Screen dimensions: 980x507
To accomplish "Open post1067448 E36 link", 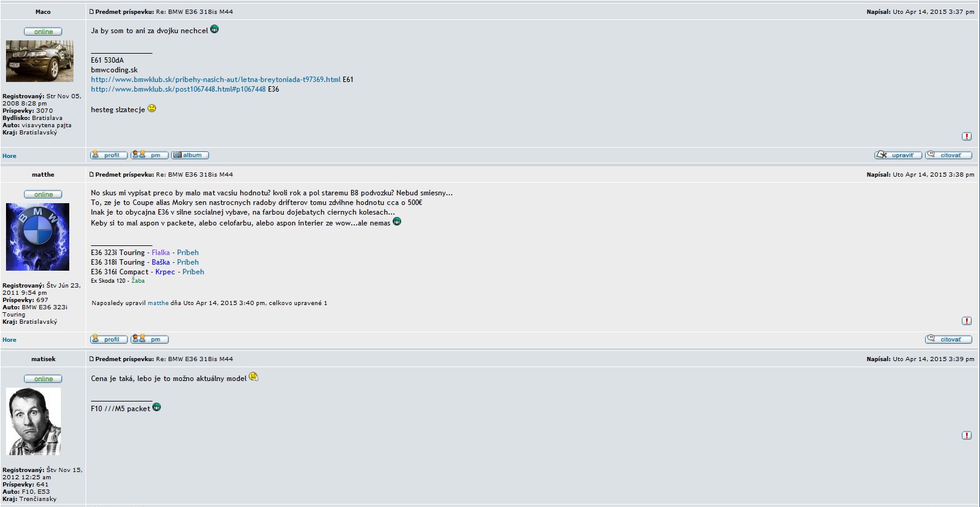I will click(x=178, y=89).
